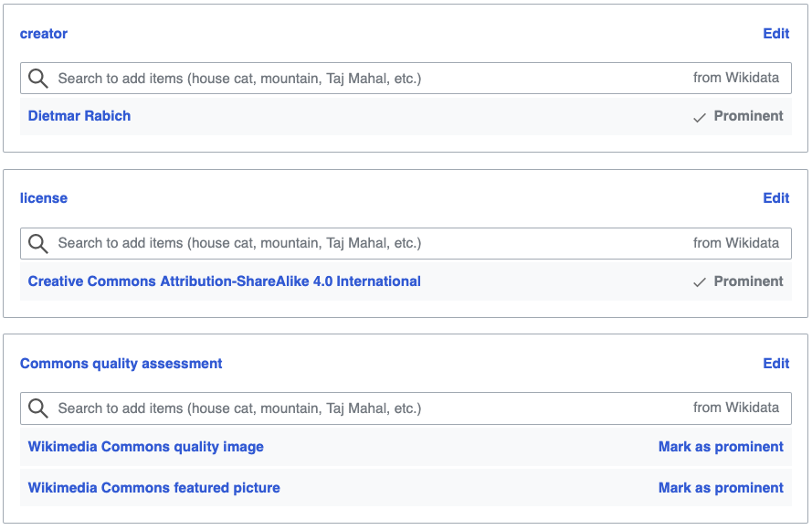Edit the license statement
Image resolution: width=812 pixels, height=530 pixels.
tap(775, 198)
